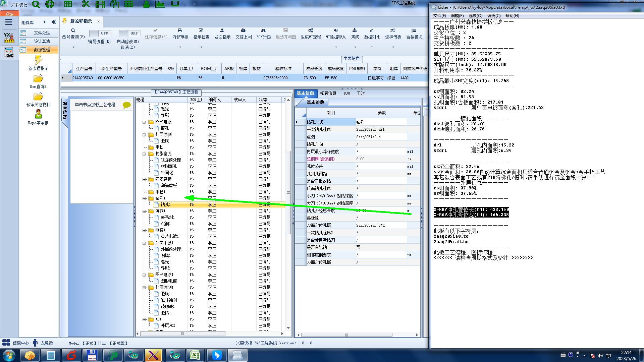This screenshot has height=362, width=644.
Task: Collapse the 外层干膜1 tree node
Action: [144, 243]
